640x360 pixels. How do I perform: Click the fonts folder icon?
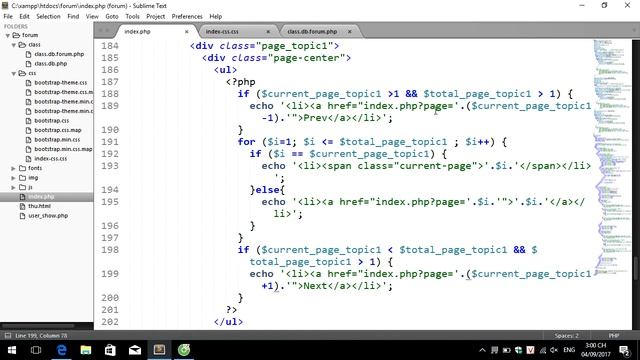tap(22, 168)
